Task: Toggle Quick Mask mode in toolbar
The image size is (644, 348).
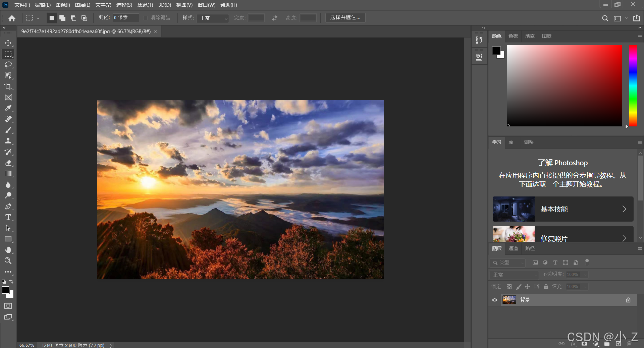Action: [x=8, y=306]
